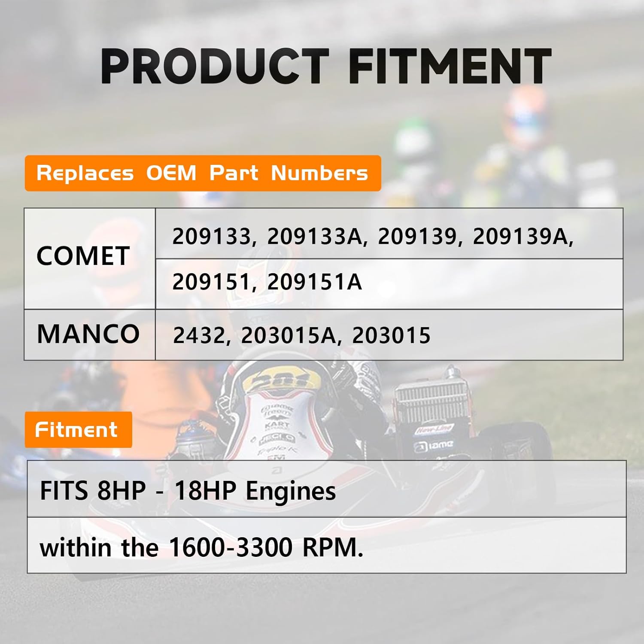Click the FITS 8HP - 18HP Engines row
This screenshot has height=644, width=644.
point(326,490)
